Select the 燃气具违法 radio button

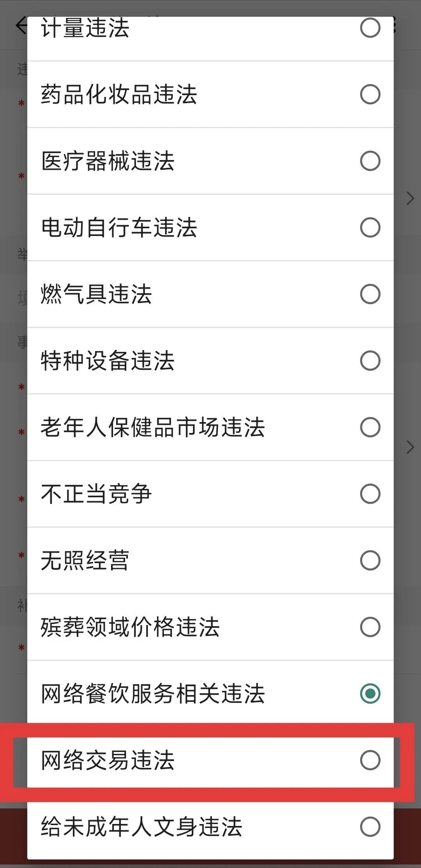point(370,294)
